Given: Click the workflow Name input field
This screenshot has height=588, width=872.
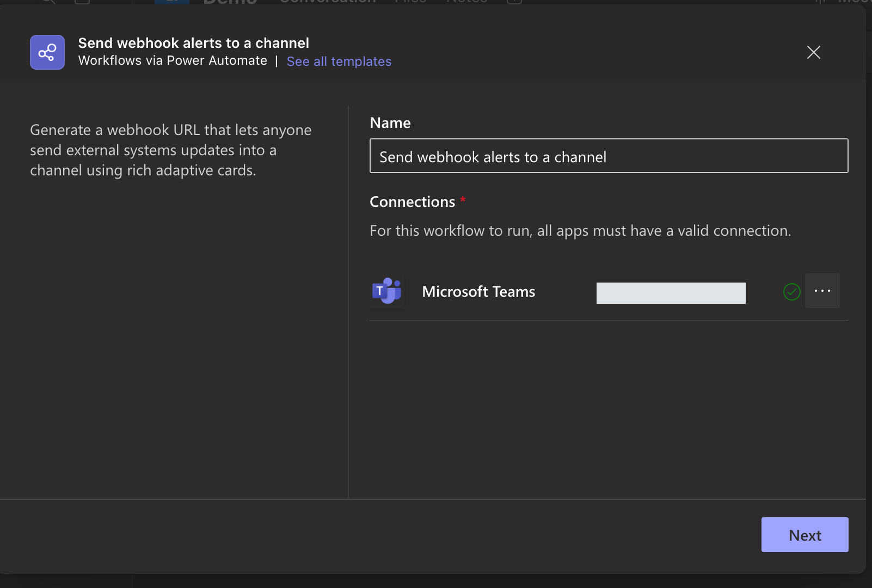Looking at the screenshot, I should pyautogui.click(x=609, y=156).
